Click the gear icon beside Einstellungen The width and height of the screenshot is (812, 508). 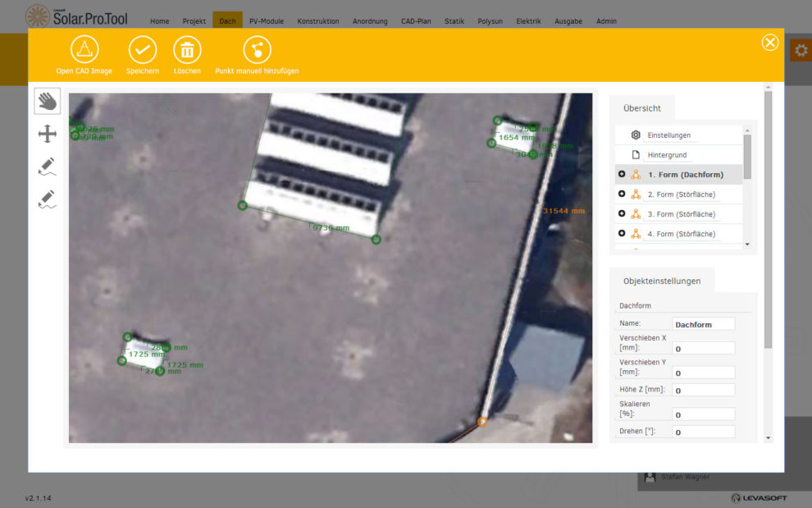pyautogui.click(x=636, y=135)
